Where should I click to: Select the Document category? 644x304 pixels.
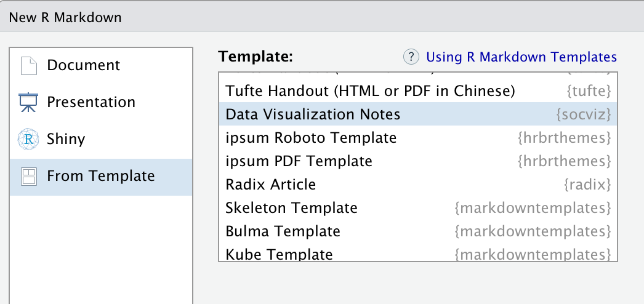click(x=101, y=66)
